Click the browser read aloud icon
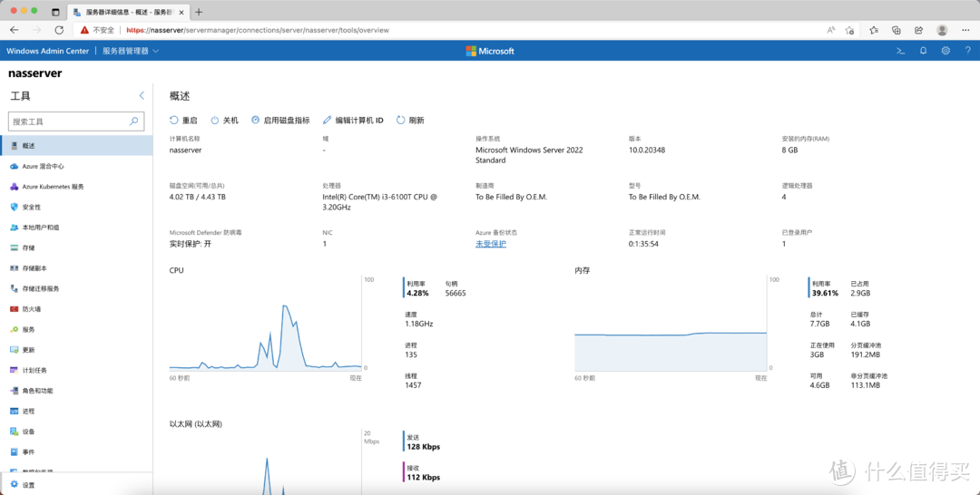Screen dimensions: 980x495 [830, 30]
